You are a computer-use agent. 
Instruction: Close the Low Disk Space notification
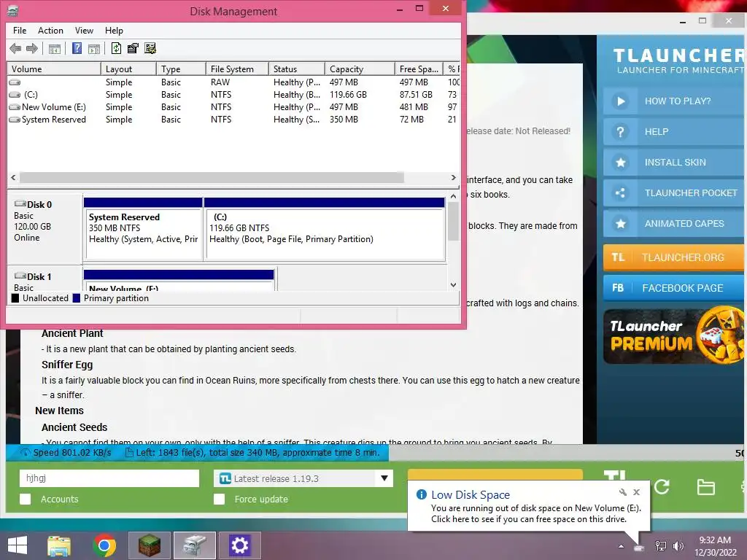[x=636, y=492]
